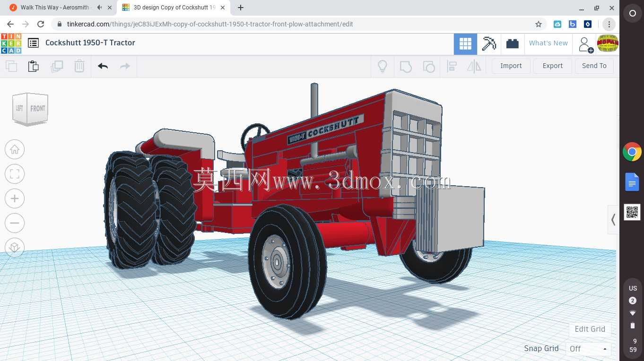644x361 pixels.
Task: Bookmark this page with the star
Action: (539, 24)
